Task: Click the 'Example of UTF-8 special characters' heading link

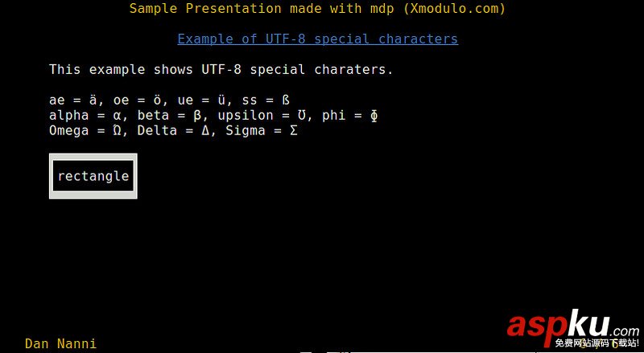Action: pos(317,39)
